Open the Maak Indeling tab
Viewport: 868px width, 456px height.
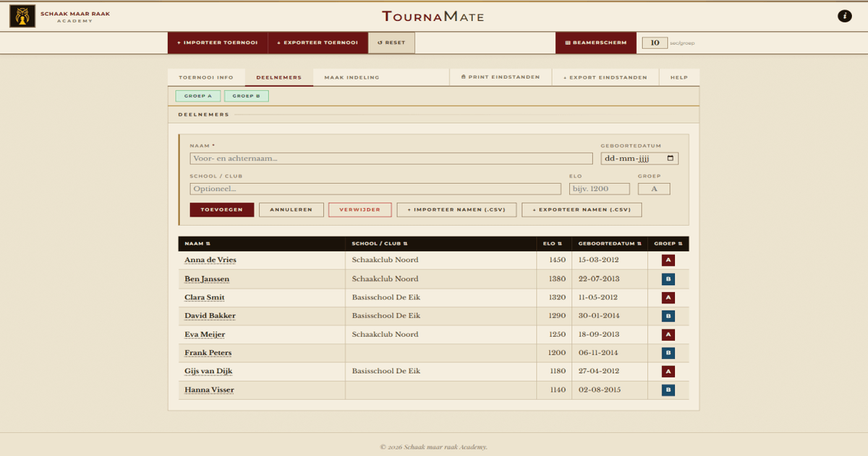click(x=352, y=77)
